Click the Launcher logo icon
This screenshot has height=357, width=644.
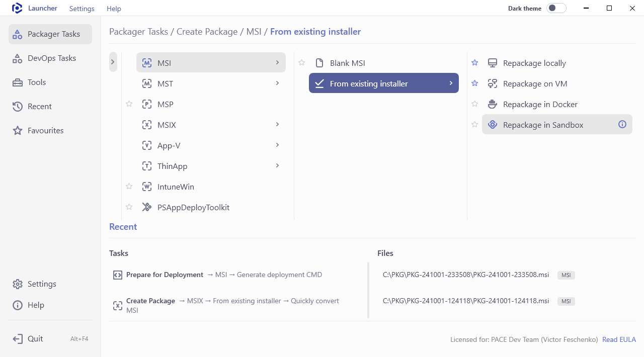pos(17,8)
